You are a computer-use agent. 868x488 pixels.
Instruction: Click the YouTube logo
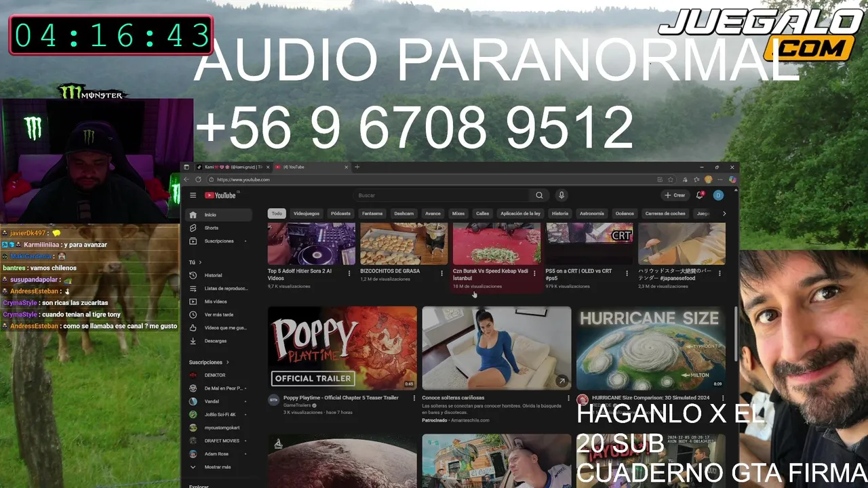[x=221, y=195]
